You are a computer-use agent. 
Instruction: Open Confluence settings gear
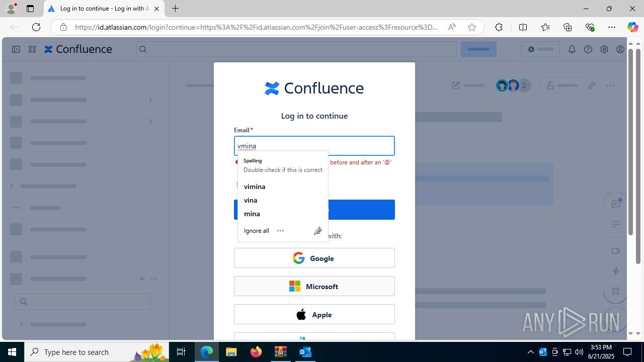click(604, 49)
